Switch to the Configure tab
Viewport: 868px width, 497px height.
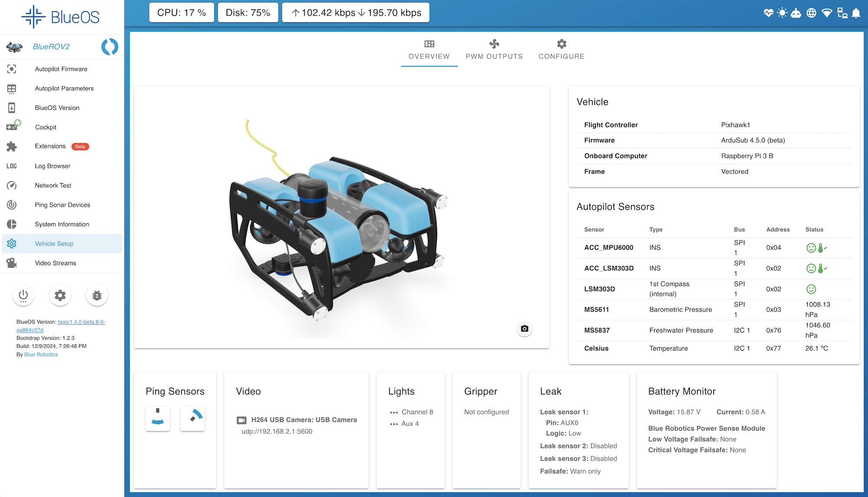[x=561, y=50]
